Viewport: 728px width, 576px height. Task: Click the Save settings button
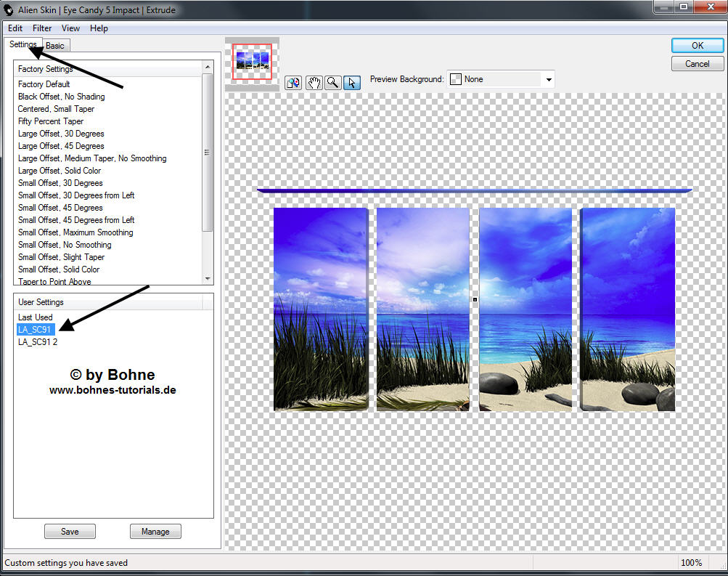[x=70, y=532]
